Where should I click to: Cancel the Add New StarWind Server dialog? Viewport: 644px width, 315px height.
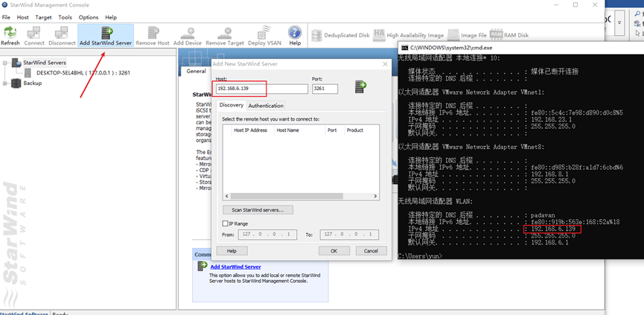371,250
